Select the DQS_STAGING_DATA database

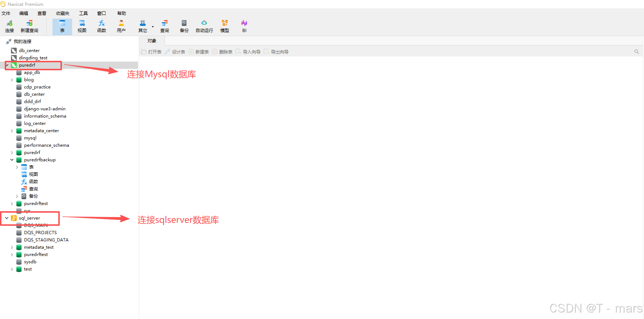click(46, 240)
